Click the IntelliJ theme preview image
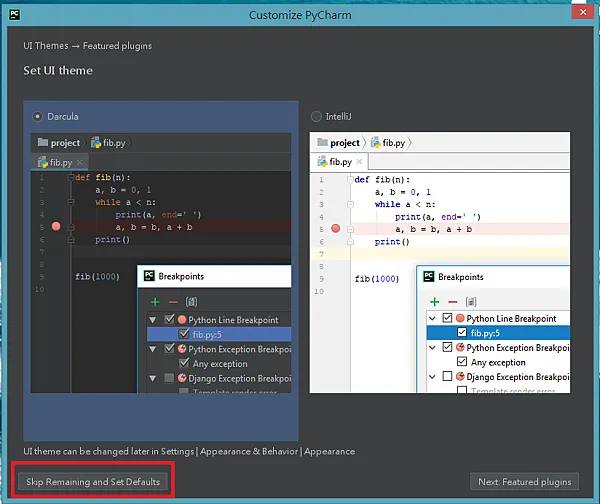The height and width of the screenshot is (504, 600). (440, 263)
